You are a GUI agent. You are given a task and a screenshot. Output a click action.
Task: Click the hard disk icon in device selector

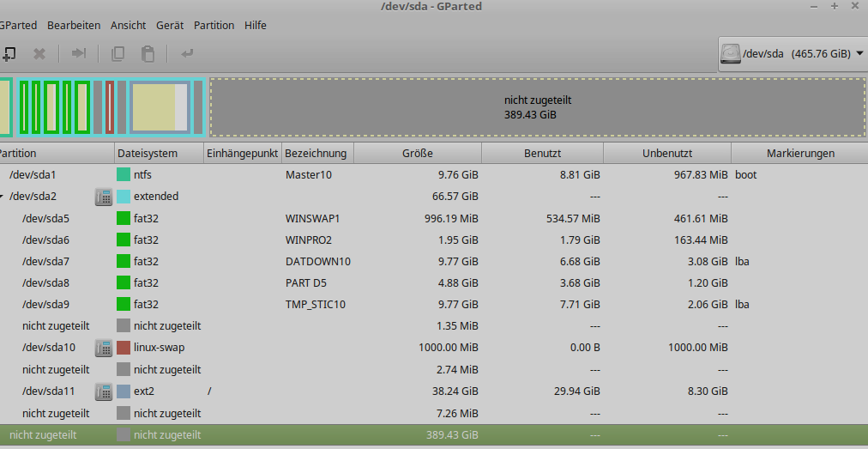[731, 54]
